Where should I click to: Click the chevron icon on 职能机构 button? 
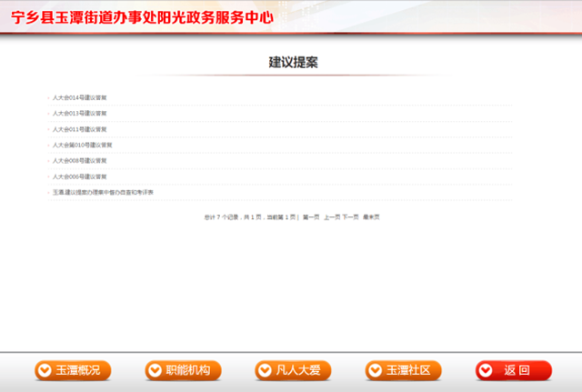point(156,370)
